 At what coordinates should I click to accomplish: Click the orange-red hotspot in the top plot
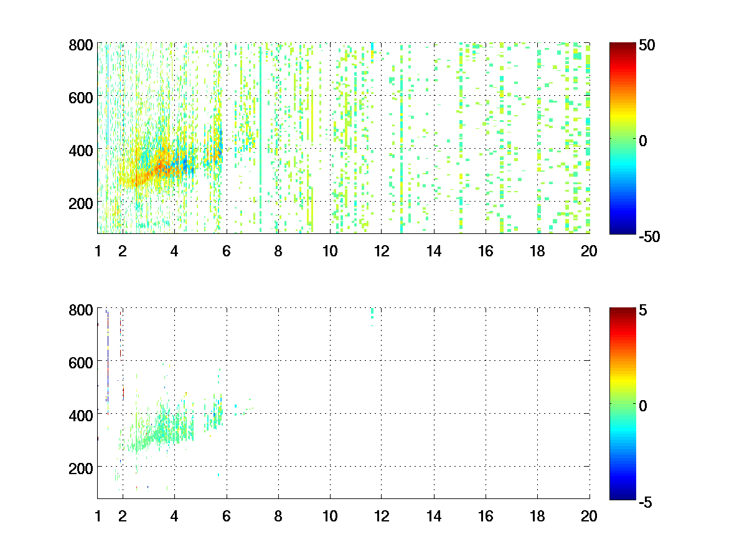tap(161, 168)
